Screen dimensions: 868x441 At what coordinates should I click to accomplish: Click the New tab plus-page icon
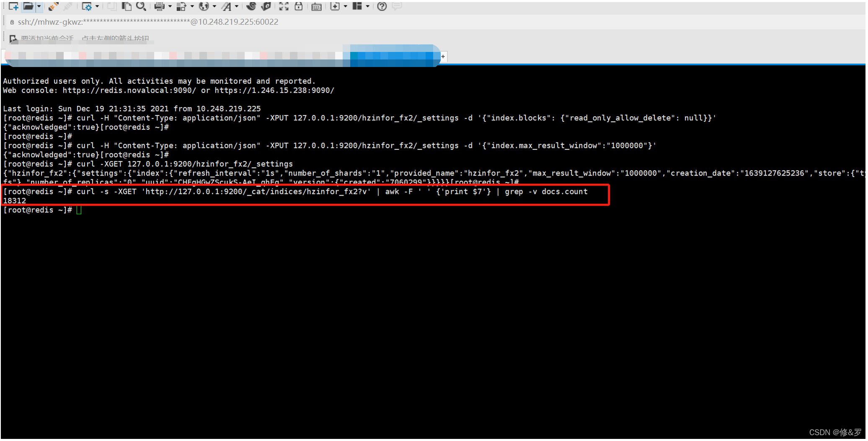(335, 6)
